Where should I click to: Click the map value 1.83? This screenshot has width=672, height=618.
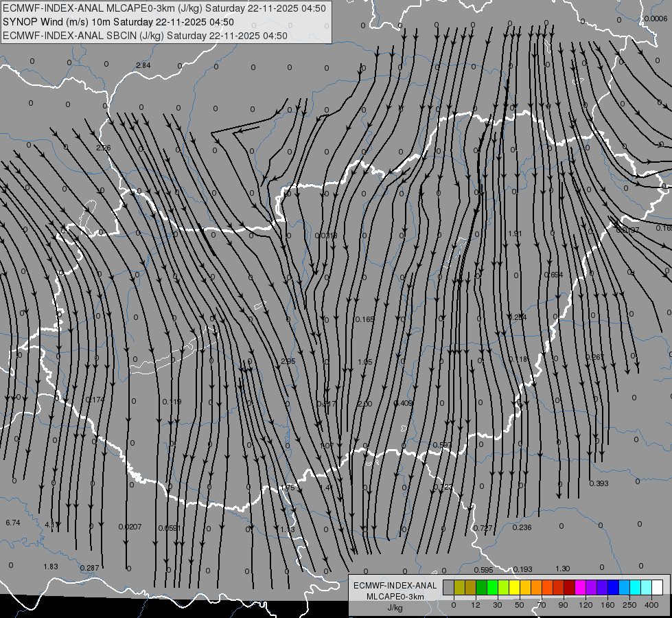point(51,566)
